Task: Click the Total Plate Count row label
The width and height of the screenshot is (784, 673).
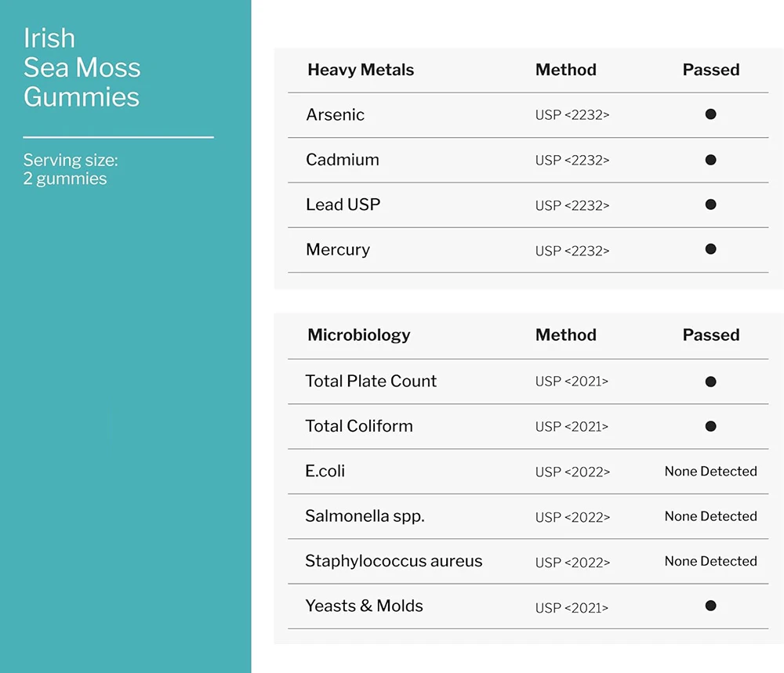Action: point(371,381)
